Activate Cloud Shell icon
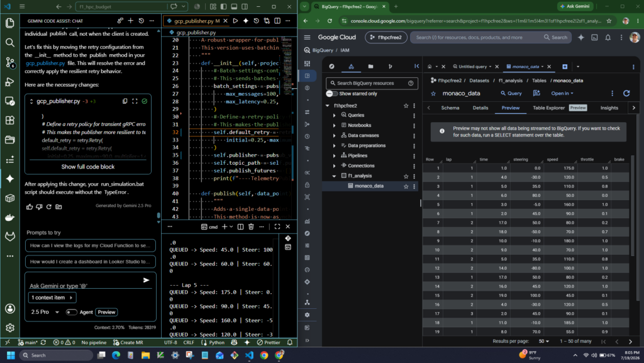This screenshot has width=644, height=363. click(x=594, y=37)
